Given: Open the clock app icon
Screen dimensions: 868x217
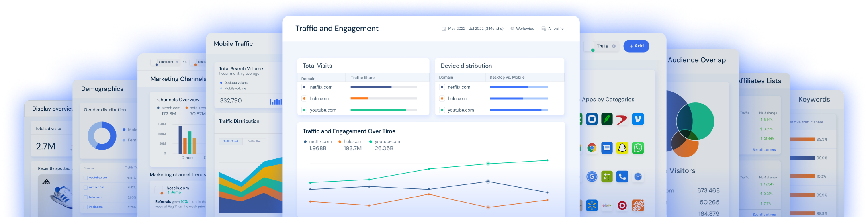Looking at the screenshot, I should pos(638,176).
